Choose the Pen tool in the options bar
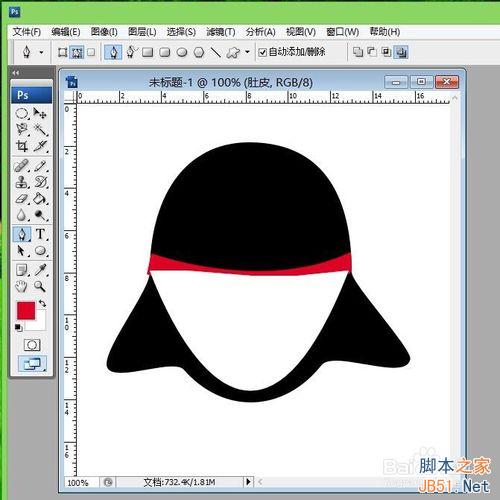This screenshot has width=500, height=500. coord(113,52)
